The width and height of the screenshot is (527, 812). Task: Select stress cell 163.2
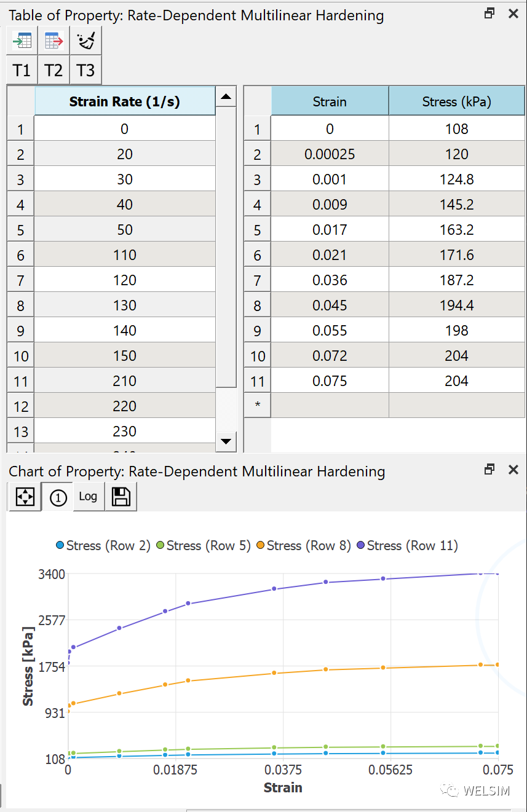coord(457,230)
